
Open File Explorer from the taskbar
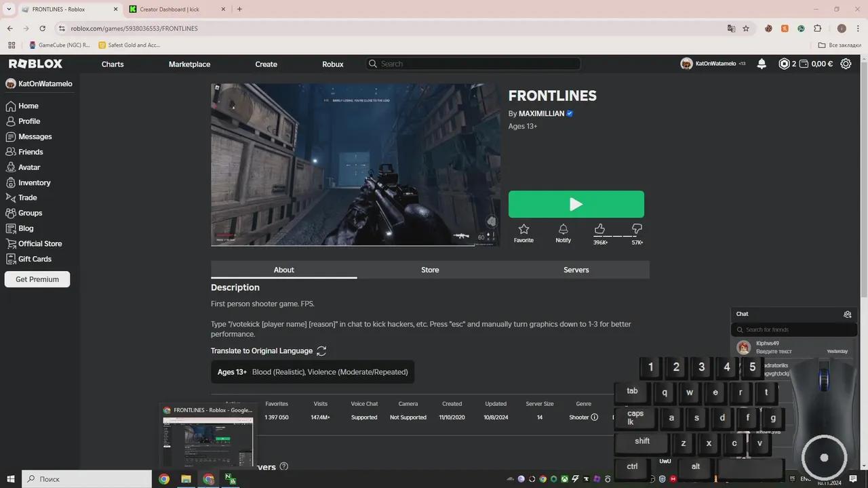(x=186, y=479)
